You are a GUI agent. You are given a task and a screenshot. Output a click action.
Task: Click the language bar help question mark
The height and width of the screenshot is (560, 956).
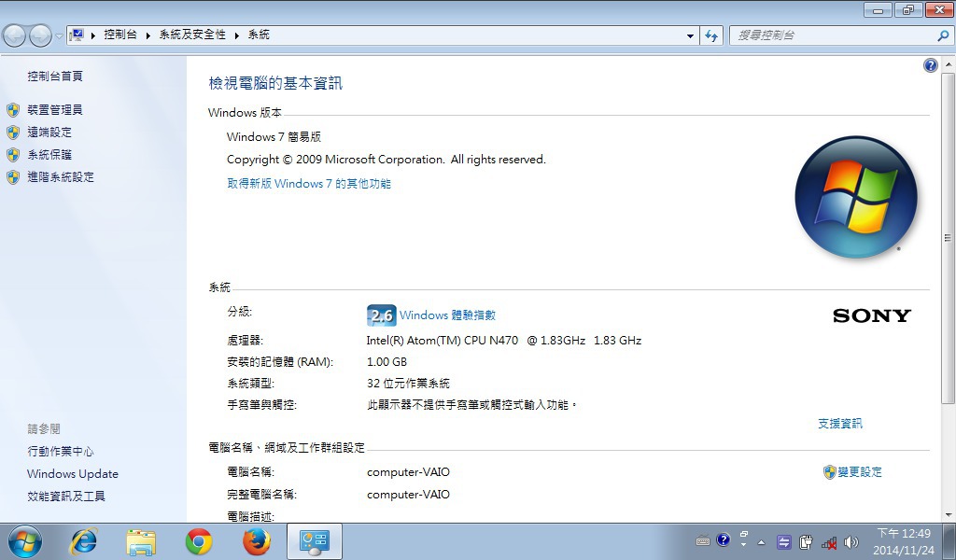(724, 539)
